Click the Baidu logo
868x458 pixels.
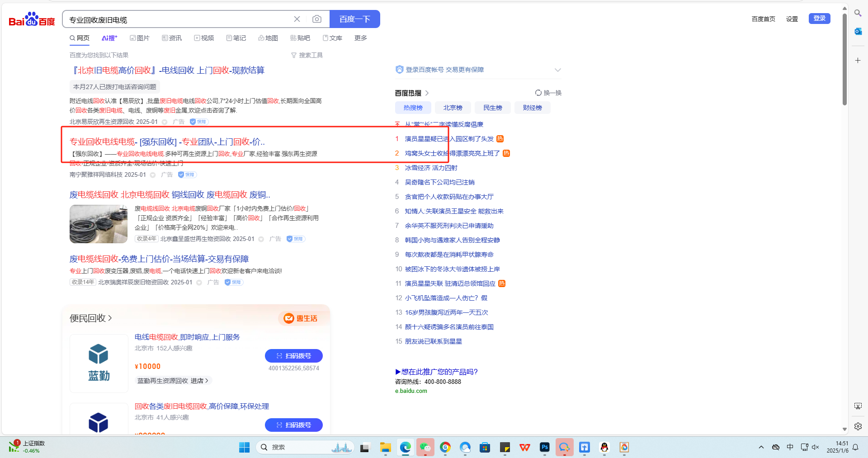(x=32, y=19)
